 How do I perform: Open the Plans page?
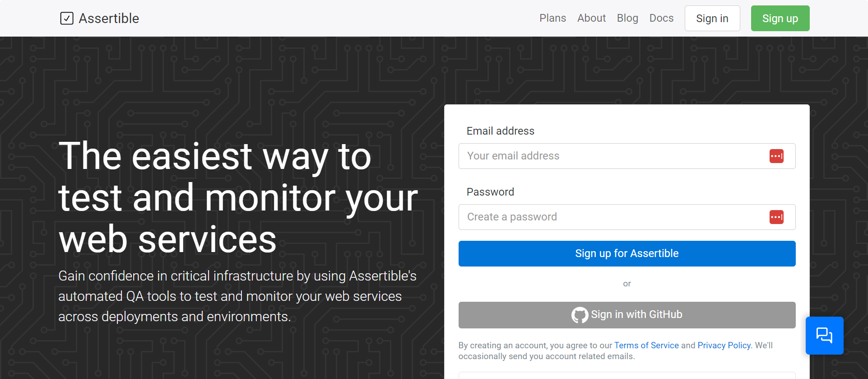552,18
